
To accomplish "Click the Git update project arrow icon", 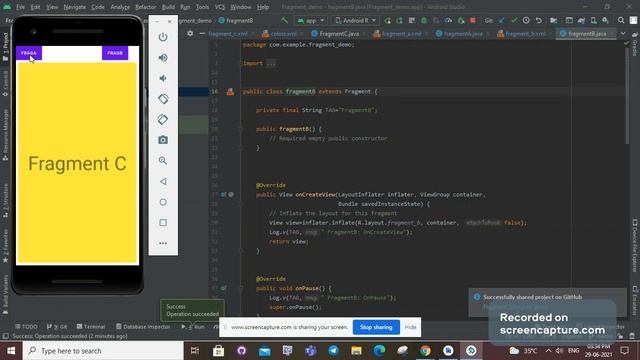I will click(502, 20).
